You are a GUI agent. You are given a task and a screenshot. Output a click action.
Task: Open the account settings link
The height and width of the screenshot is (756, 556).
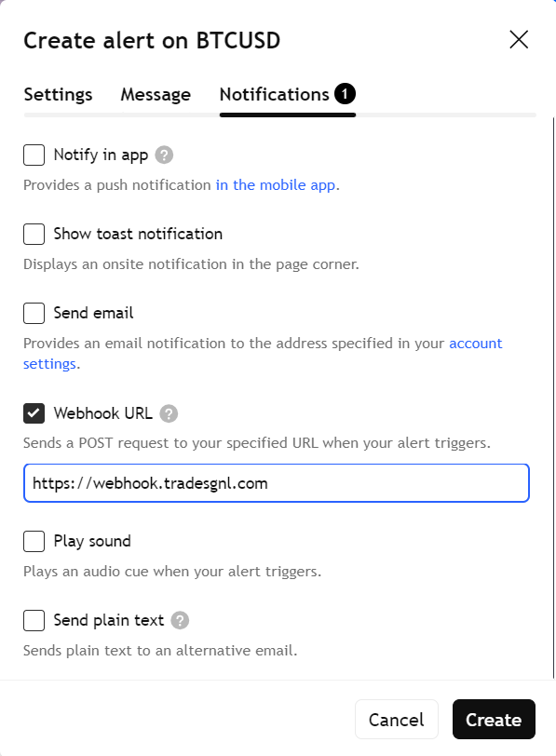coord(477,343)
